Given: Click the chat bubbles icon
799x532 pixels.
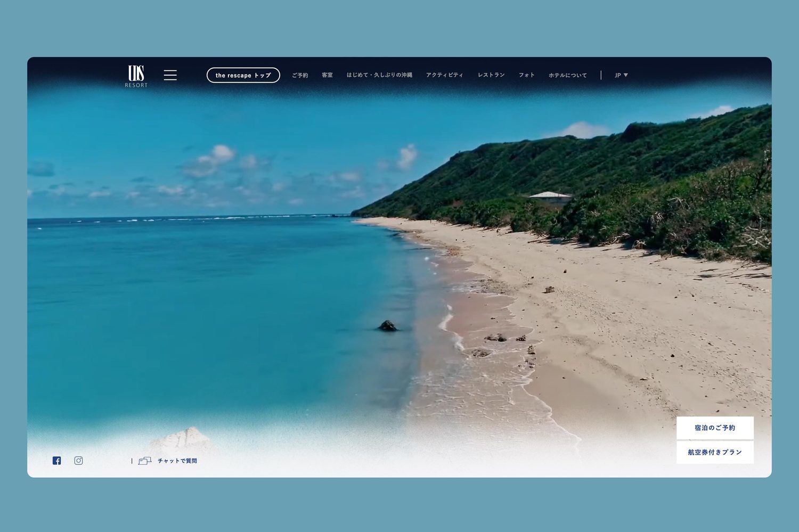Looking at the screenshot, I should (x=145, y=461).
